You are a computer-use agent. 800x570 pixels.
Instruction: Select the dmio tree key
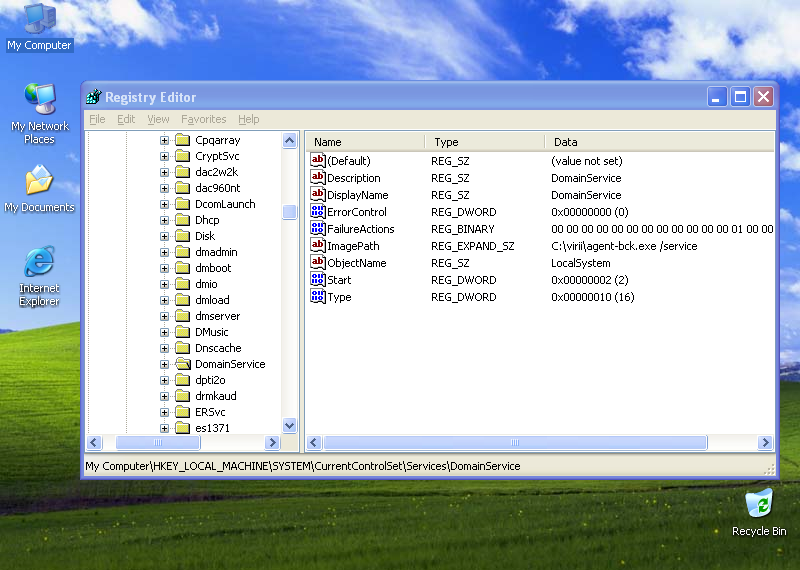pyautogui.click(x=206, y=284)
